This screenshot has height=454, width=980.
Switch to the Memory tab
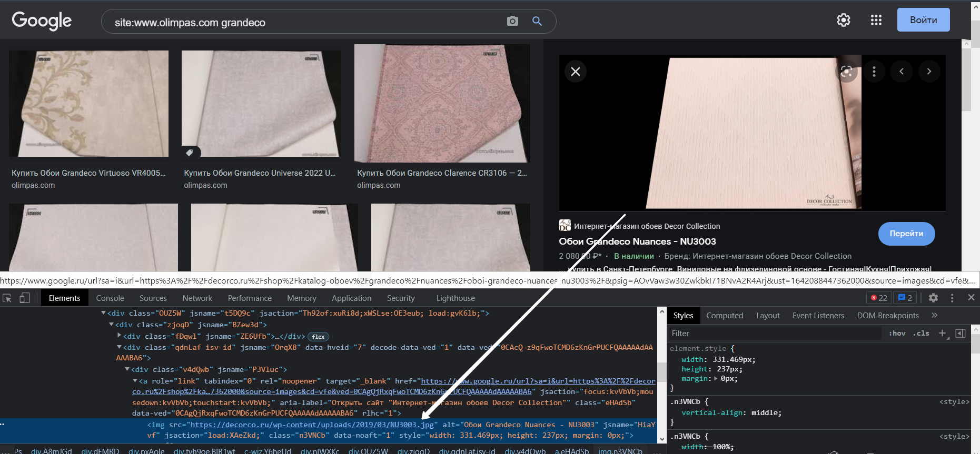302,298
